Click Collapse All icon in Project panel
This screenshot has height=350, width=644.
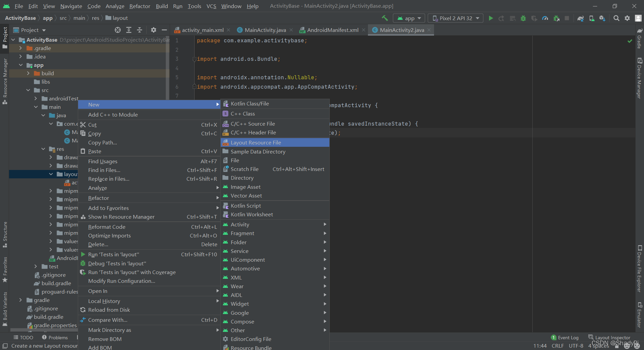pos(140,30)
